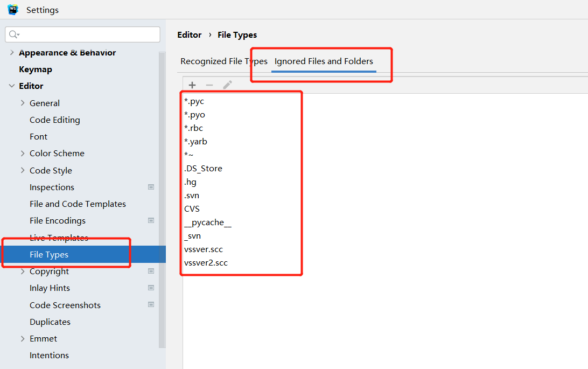Click the add pattern plus icon

click(x=192, y=85)
